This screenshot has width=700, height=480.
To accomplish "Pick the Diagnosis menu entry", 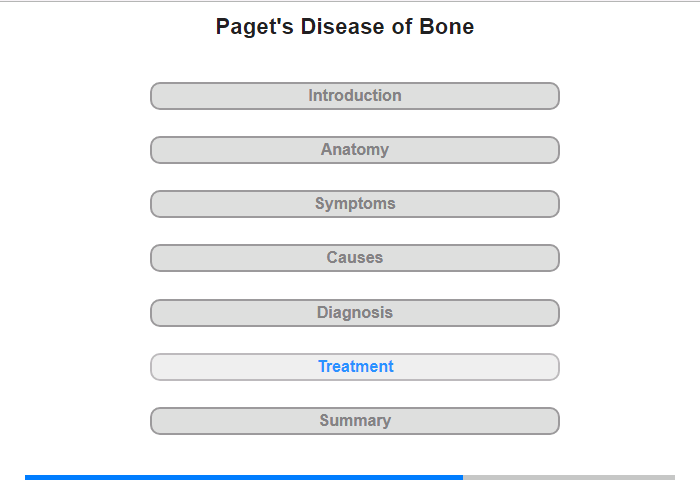I will [x=355, y=313].
